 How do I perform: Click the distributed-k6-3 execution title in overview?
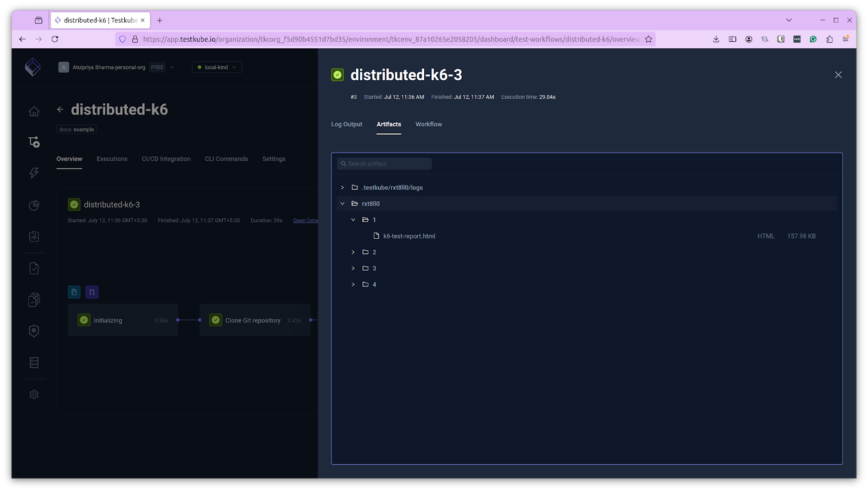tap(112, 205)
